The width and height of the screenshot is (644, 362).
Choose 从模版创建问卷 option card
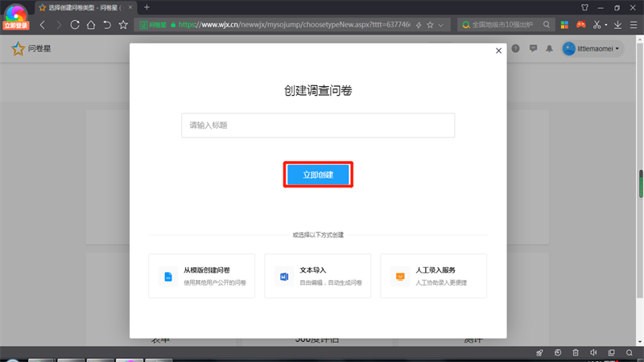pos(202,276)
